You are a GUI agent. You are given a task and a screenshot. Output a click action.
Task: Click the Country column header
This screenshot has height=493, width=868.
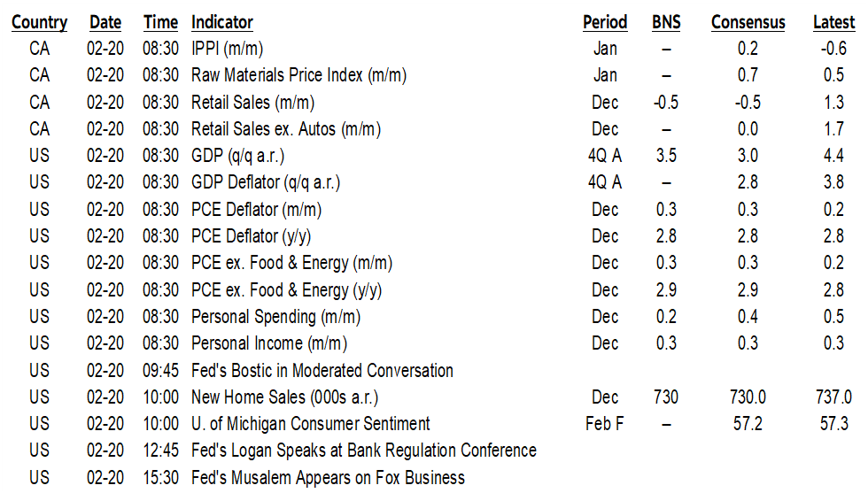(39, 22)
